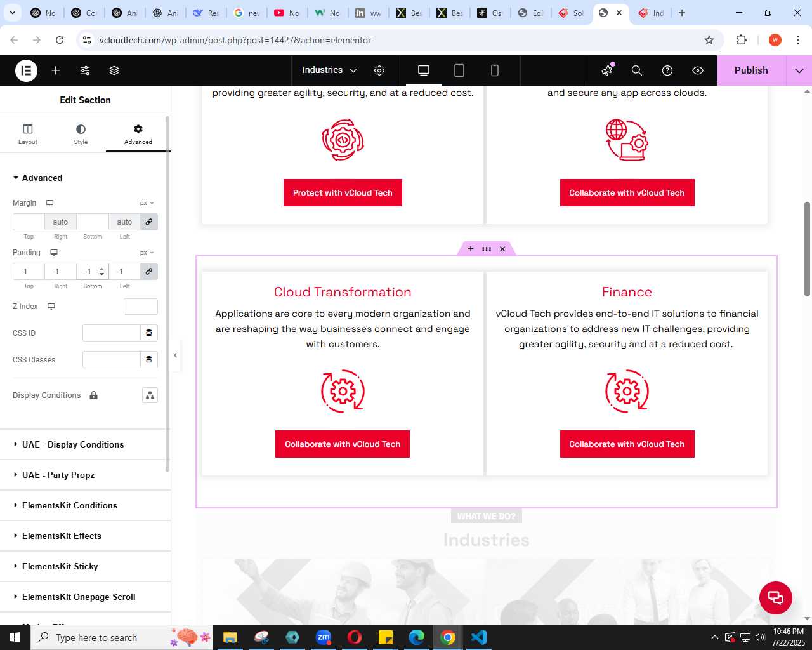Viewport: 812px width, 650px height.
Task: Click the Publish button
Action: click(x=751, y=70)
